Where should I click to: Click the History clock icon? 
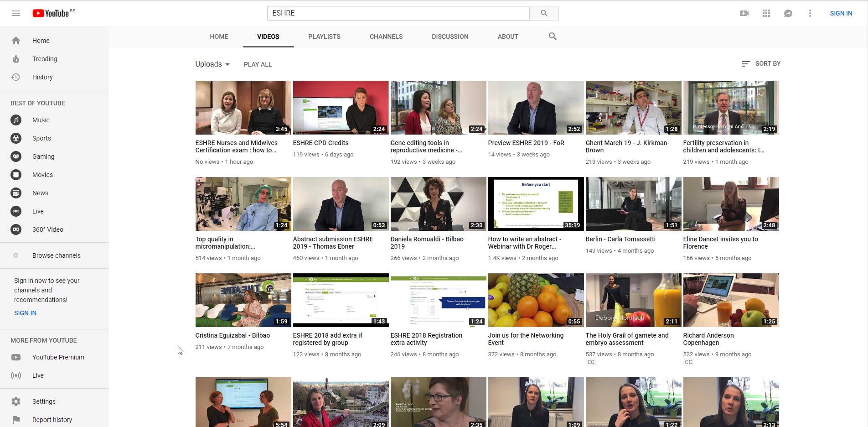(16, 77)
